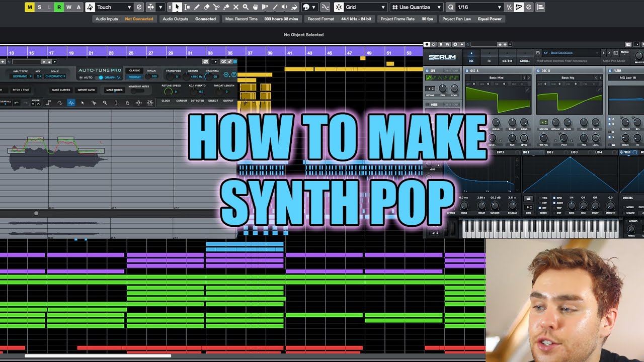Select the Play speaker tool
This screenshot has height=362, width=644.
pyautogui.click(x=284, y=7)
